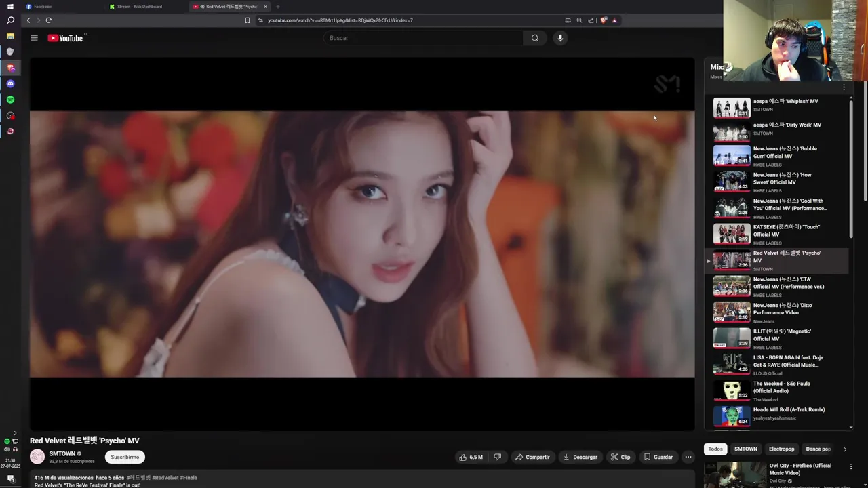Save video with the Guardar button
Image resolution: width=868 pixels, height=488 pixels.
click(658, 457)
